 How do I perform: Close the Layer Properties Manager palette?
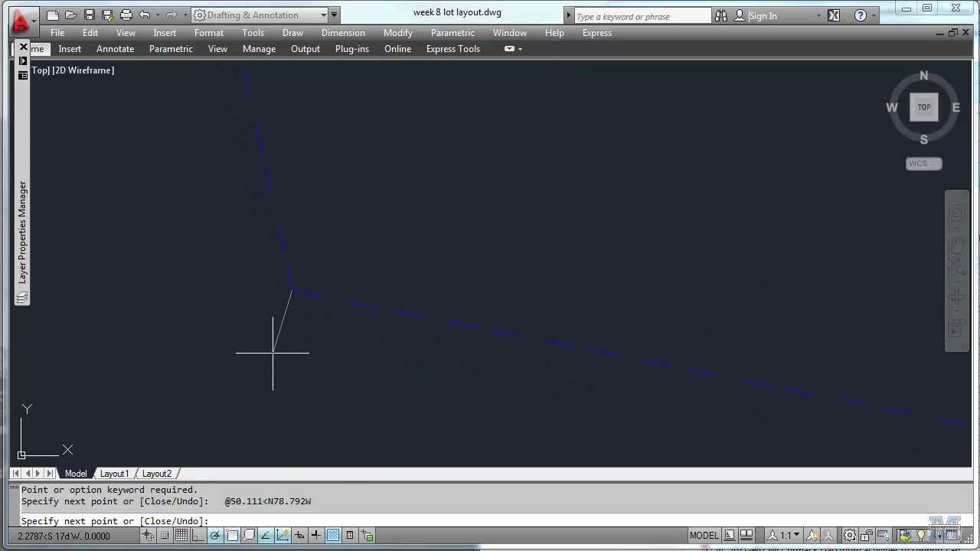click(23, 47)
